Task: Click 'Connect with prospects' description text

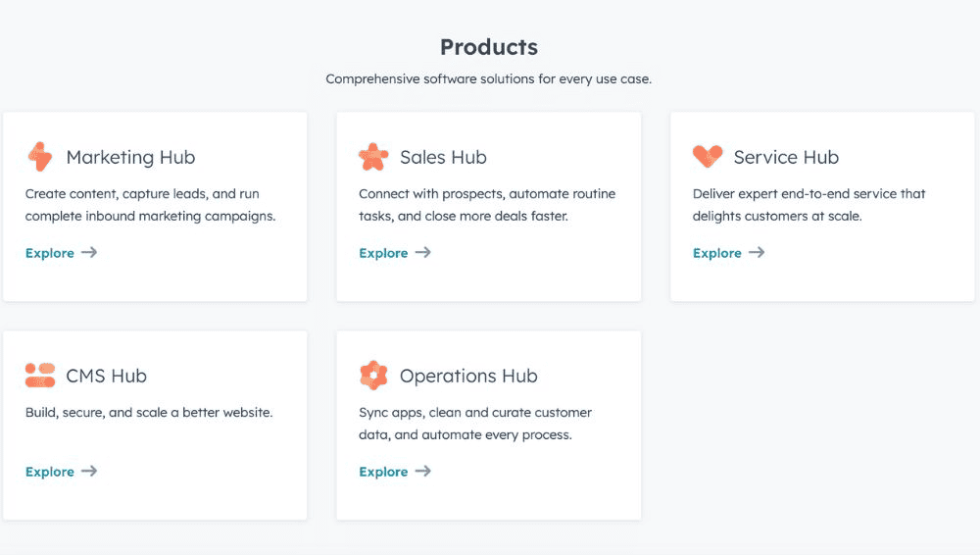Action: (x=487, y=205)
